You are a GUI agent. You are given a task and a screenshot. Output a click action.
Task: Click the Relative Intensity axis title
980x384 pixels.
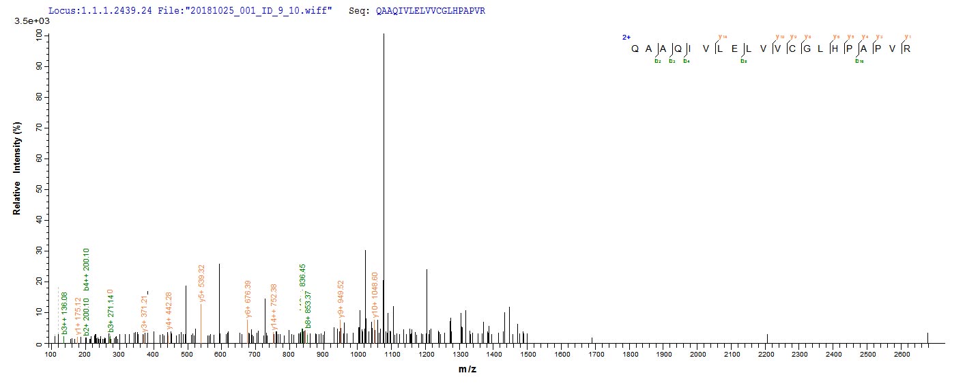16,167
